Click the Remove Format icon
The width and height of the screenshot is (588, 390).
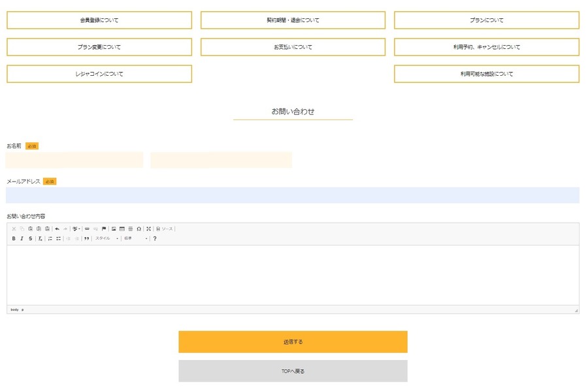tap(40, 238)
